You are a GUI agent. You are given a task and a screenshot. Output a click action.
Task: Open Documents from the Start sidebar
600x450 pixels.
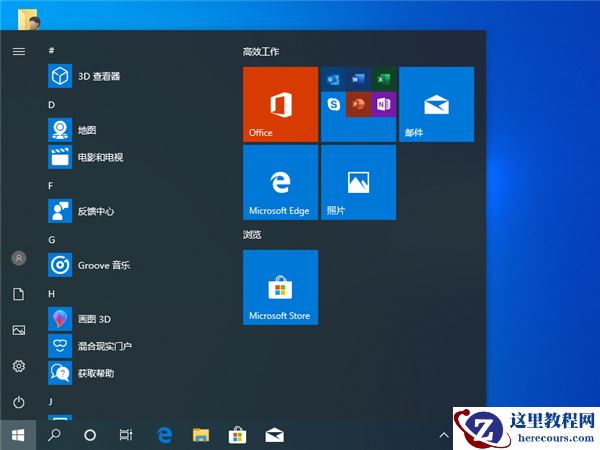tap(19, 294)
